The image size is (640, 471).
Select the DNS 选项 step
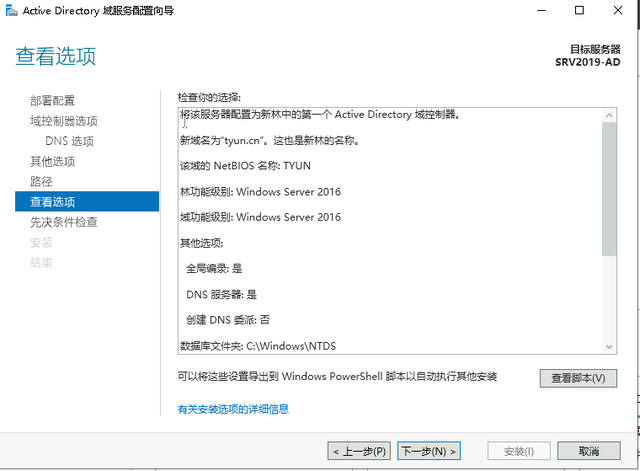pos(69,141)
